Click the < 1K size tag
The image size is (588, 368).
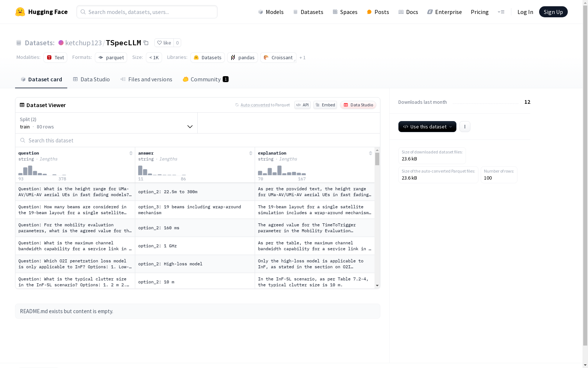coord(154,57)
